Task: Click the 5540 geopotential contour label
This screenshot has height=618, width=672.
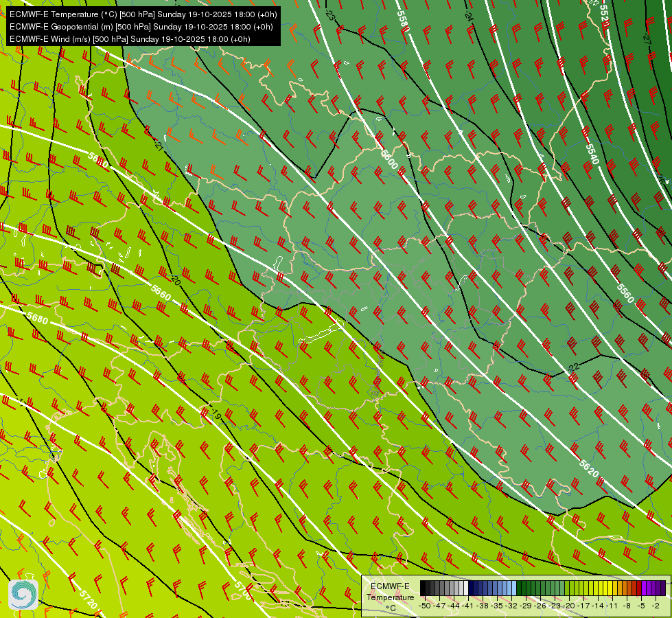Action: click(592, 154)
